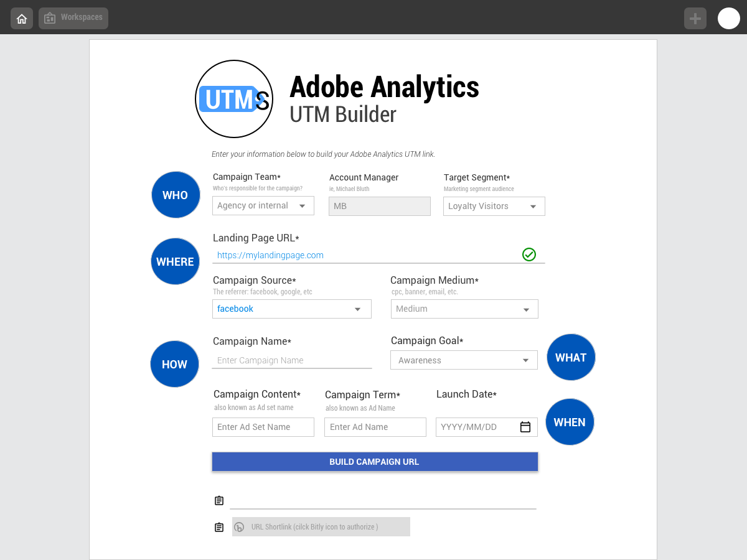Open the Campaign Goal Awareness dropdown
Screen dimensions: 747x560
(x=464, y=360)
